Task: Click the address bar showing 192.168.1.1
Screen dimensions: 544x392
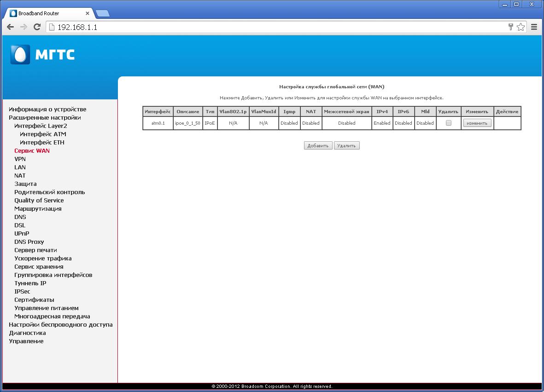Action: pos(276,27)
